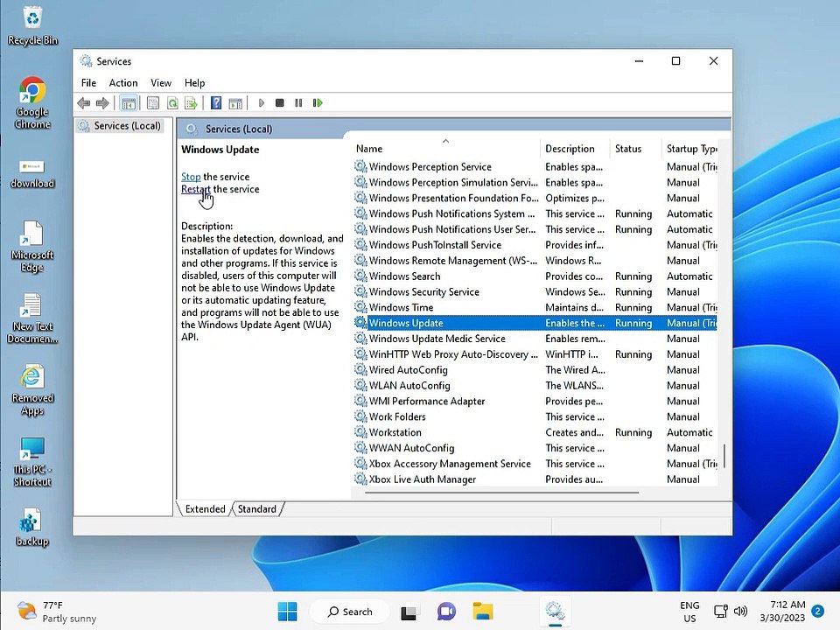
Task: Click the Restart Service toolbar icon
Action: pyautogui.click(x=318, y=103)
